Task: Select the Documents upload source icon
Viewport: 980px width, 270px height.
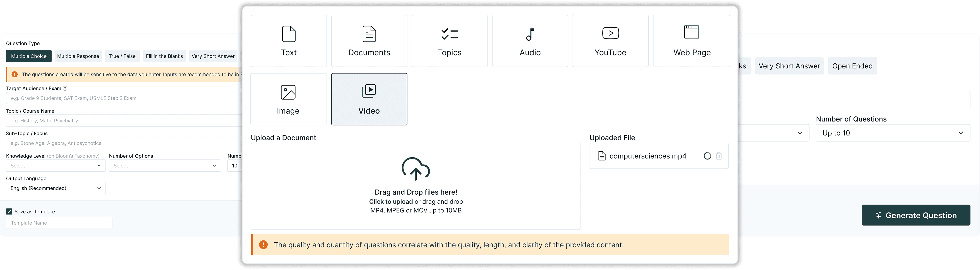Action: pyautogui.click(x=369, y=41)
